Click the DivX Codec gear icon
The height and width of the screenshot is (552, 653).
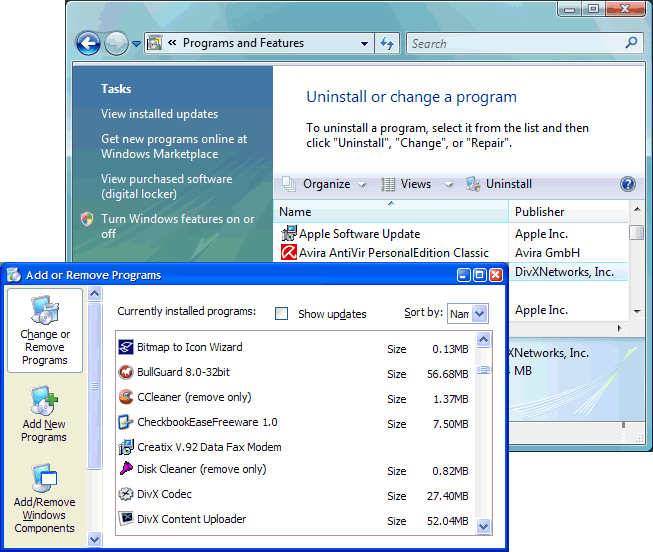tap(126, 494)
